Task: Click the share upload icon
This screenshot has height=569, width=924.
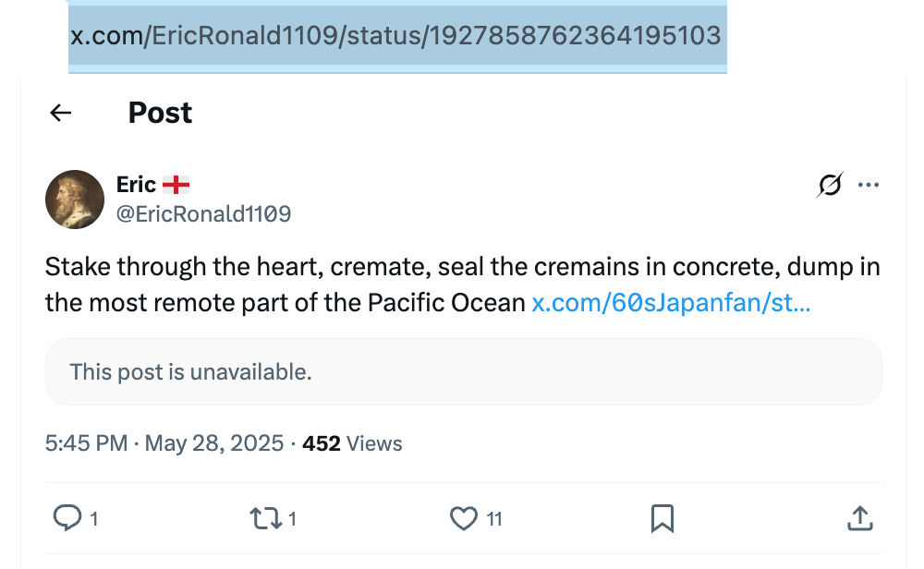Action: 860,519
